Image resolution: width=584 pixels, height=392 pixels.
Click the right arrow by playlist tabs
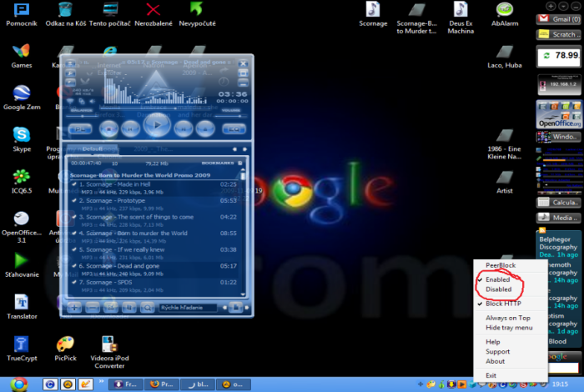[244, 149]
